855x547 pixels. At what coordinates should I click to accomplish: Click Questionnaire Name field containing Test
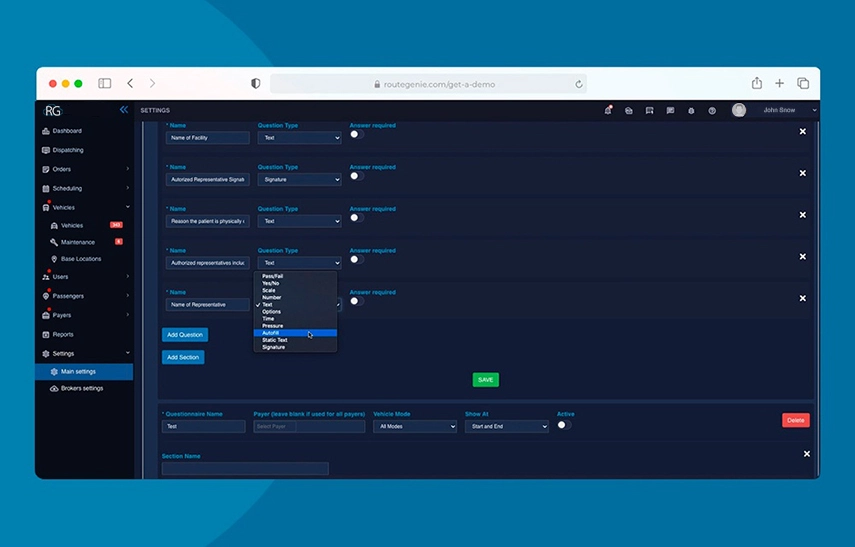pyautogui.click(x=203, y=426)
